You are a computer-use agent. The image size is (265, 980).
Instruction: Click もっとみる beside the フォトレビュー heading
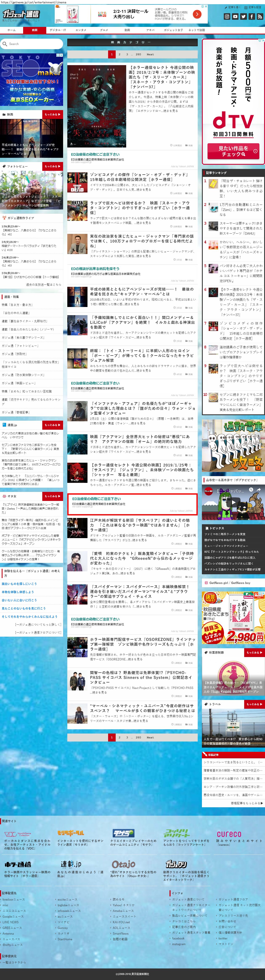pyautogui.click(x=53, y=166)
